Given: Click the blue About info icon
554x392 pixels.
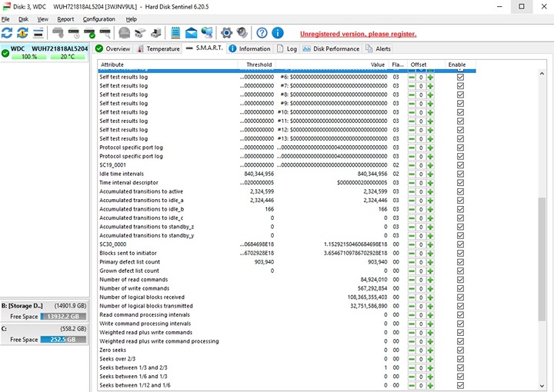Looking at the screenshot, I should click(278, 33).
